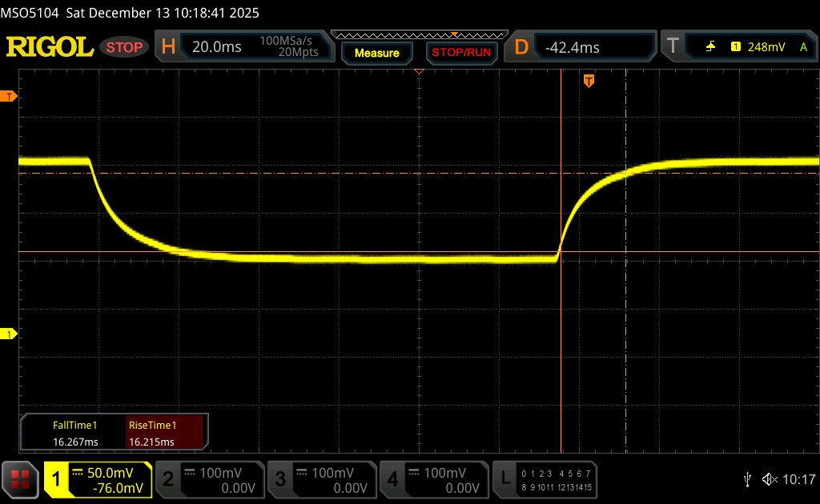The height and width of the screenshot is (504, 820).
Task: Select the FallTime1 measurement result
Action: (74, 433)
